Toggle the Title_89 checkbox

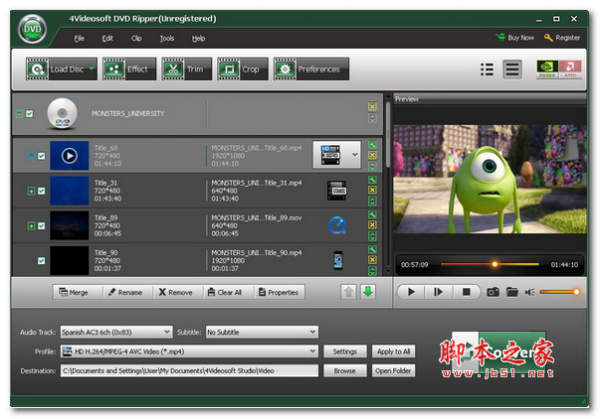point(41,225)
